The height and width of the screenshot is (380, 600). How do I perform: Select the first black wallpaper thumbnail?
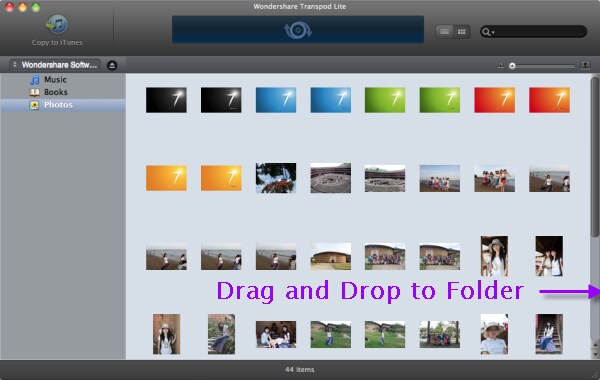[x=166, y=100]
